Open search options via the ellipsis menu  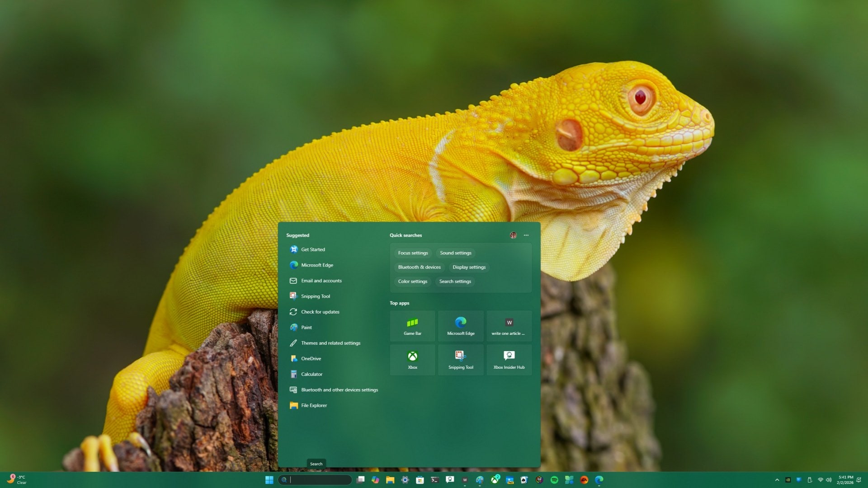tap(526, 235)
